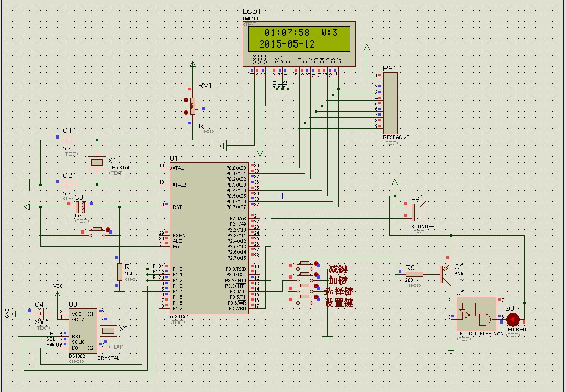
Task: Click the "AT89C51" part label
Action: (179, 317)
